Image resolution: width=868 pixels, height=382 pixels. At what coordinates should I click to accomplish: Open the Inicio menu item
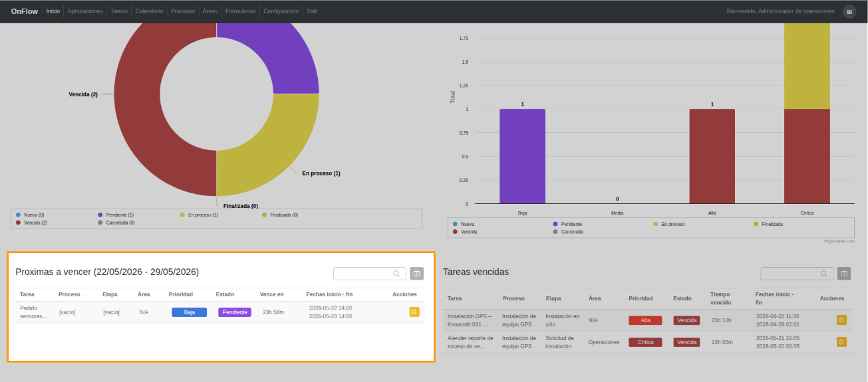tap(53, 11)
